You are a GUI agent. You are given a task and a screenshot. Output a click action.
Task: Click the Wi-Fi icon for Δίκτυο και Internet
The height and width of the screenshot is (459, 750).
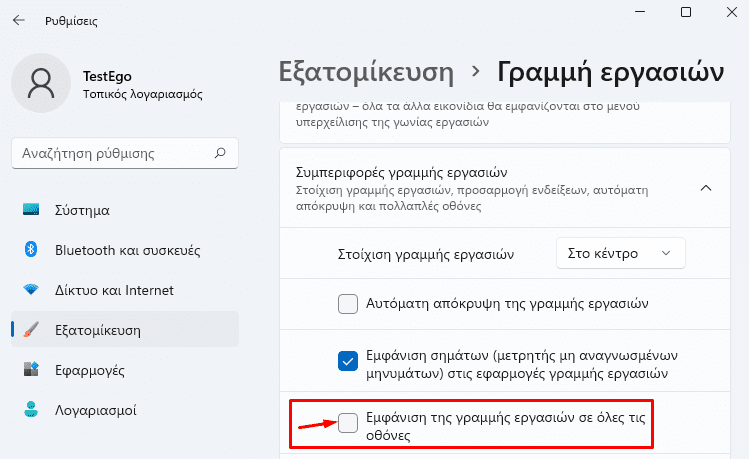tap(31, 289)
